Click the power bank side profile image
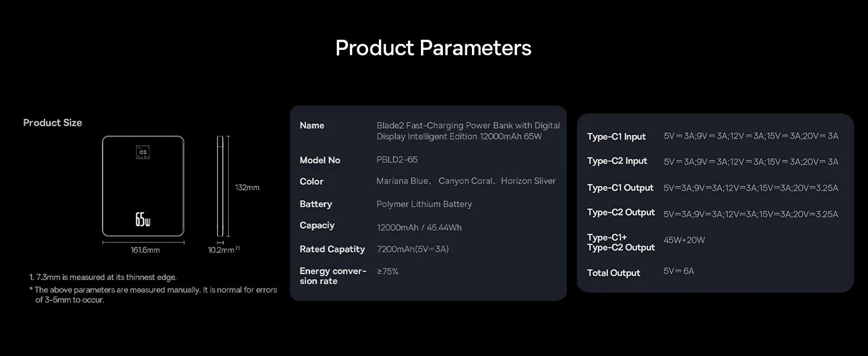The image size is (868, 356). [220, 186]
